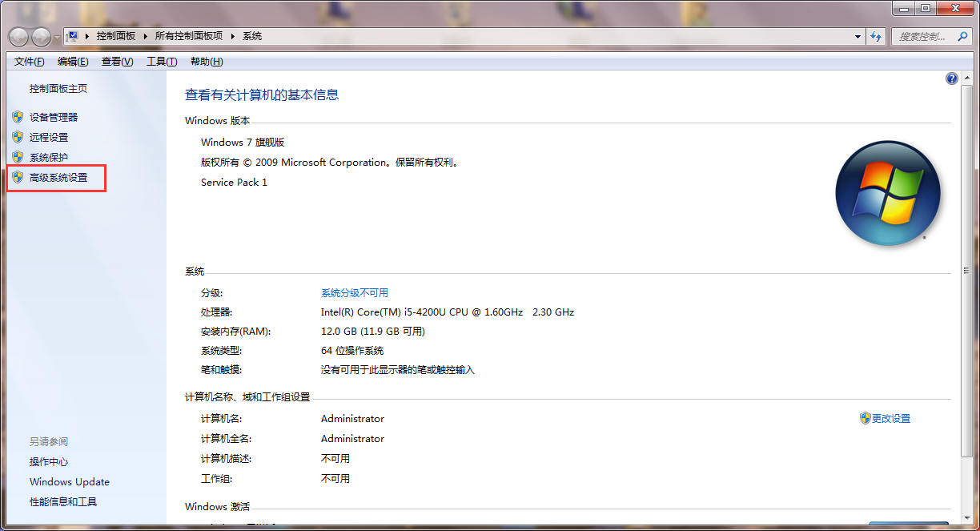Click 系统分级不可用 link

click(x=355, y=293)
